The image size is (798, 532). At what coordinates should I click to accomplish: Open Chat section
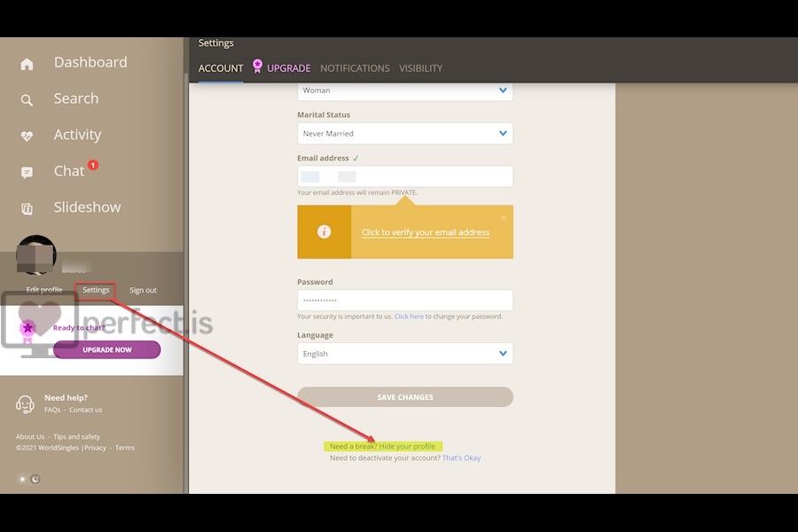[x=69, y=171]
